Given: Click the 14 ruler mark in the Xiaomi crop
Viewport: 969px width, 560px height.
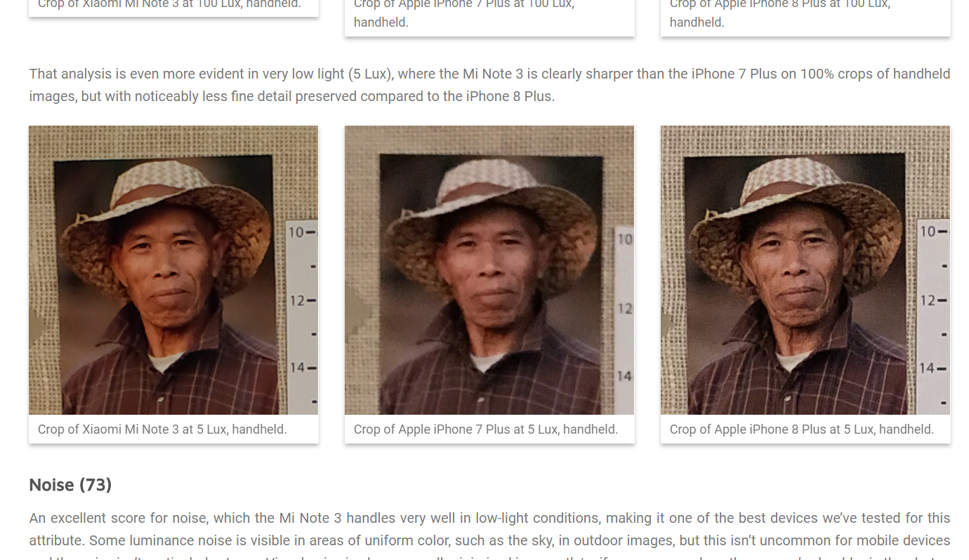Looking at the screenshot, I should 302,368.
